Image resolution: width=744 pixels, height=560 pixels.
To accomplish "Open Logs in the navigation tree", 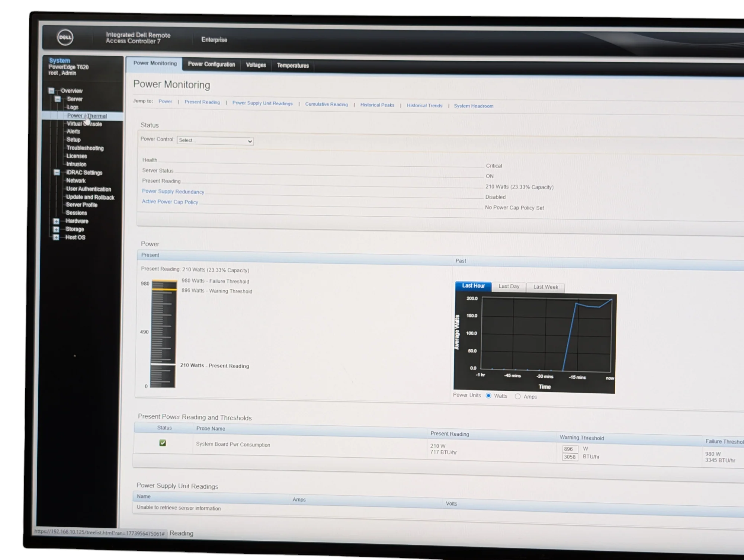I will [73, 107].
